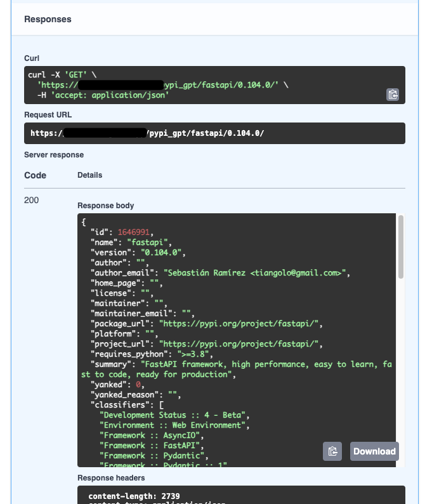Click the "home_page": "" line
The height and width of the screenshot is (504, 432).
coord(126,283)
